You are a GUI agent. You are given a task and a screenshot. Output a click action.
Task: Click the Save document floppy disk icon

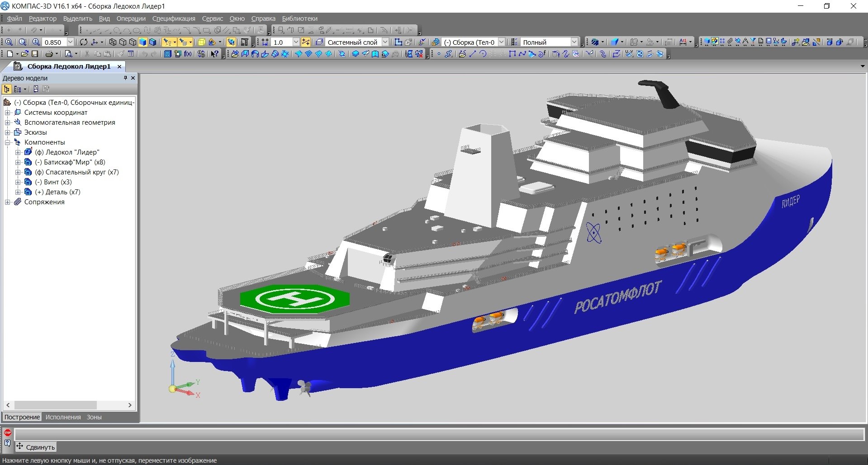pos(34,54)
